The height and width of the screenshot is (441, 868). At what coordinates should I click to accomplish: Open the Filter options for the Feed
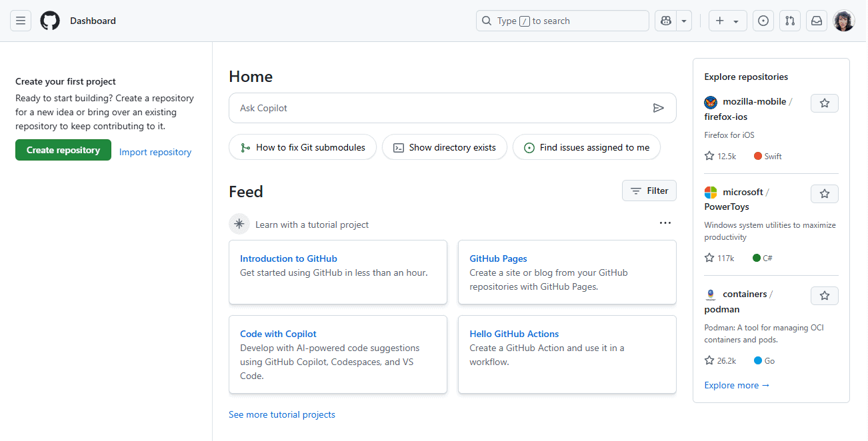click(x=649, y=191)
